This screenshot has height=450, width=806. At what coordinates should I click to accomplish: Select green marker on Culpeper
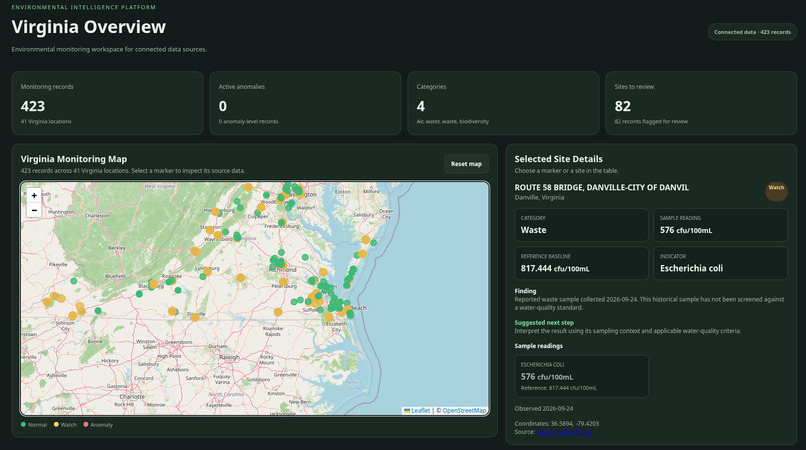[x=258, y=213]
